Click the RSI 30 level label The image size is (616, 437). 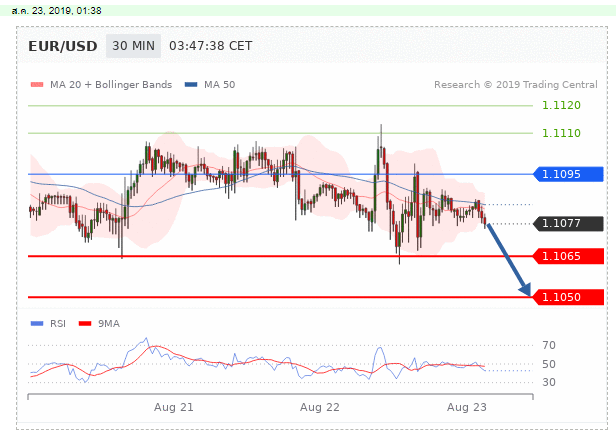549,382
